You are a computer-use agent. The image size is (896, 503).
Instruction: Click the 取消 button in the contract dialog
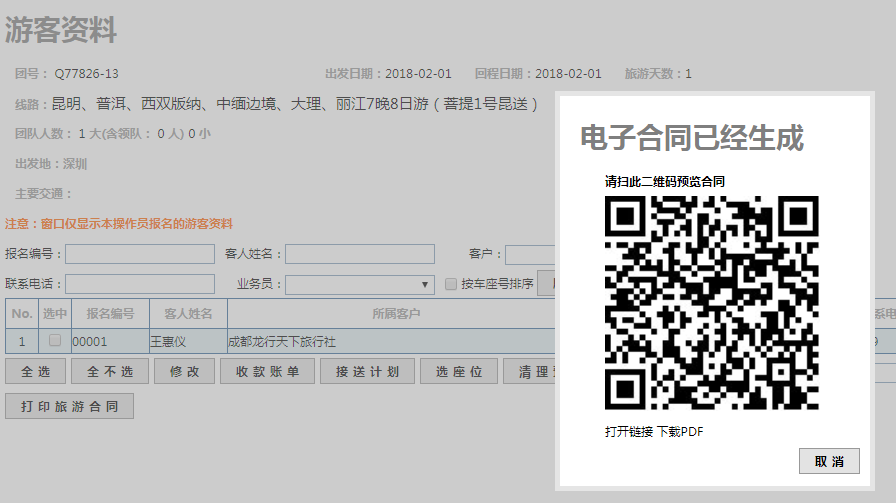[x=829, y=461]
